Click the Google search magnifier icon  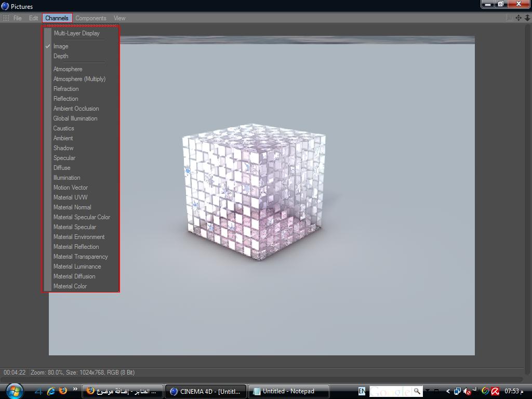tap(417, 391)
